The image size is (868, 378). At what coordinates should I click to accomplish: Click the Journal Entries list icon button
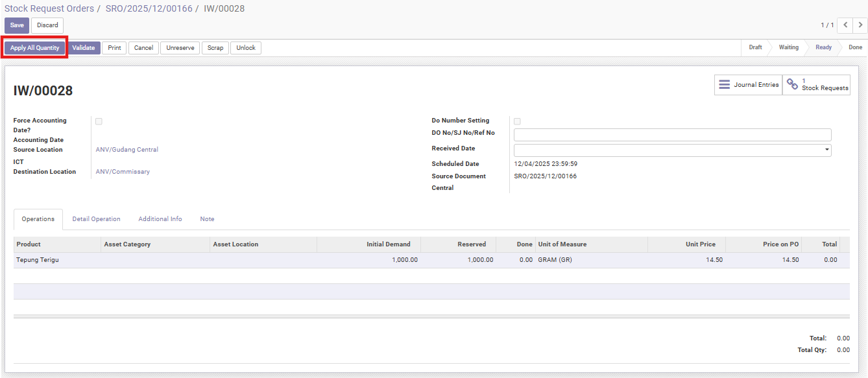point(748,85)
